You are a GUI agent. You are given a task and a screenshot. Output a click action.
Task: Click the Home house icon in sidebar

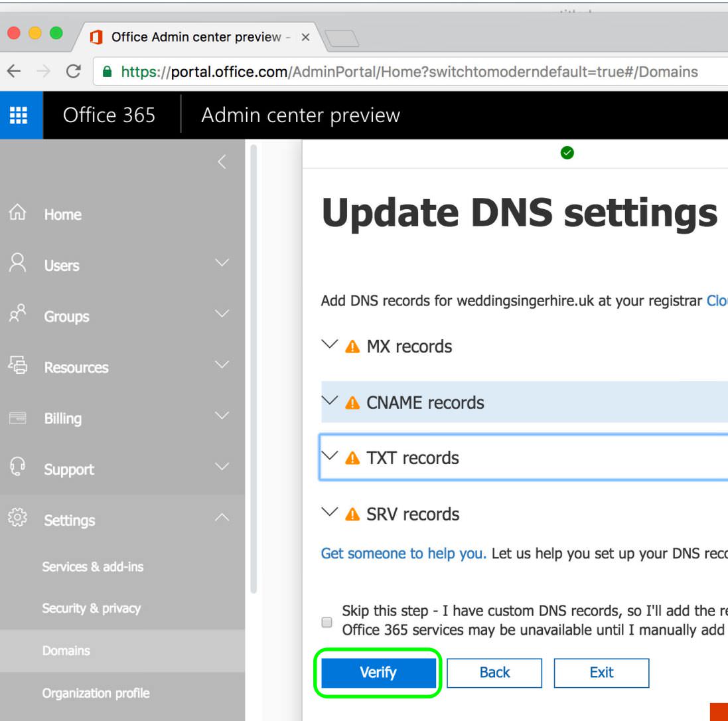(x=18, y=212)
